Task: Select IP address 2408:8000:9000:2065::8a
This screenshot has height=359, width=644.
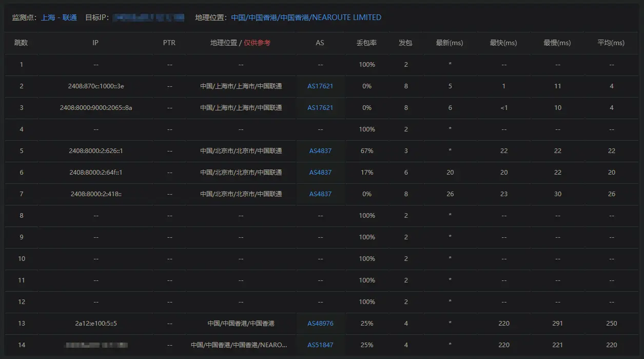Action: point(96,108)
